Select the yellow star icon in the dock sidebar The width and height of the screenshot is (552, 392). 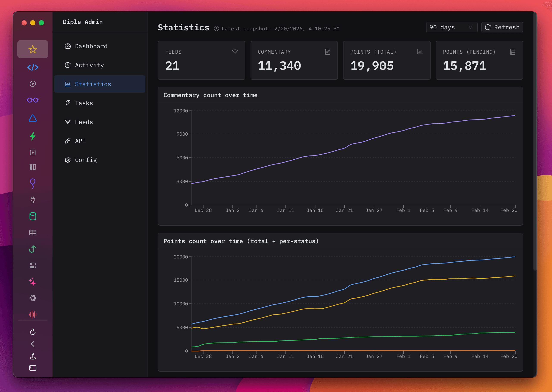[x=33, y=49]
